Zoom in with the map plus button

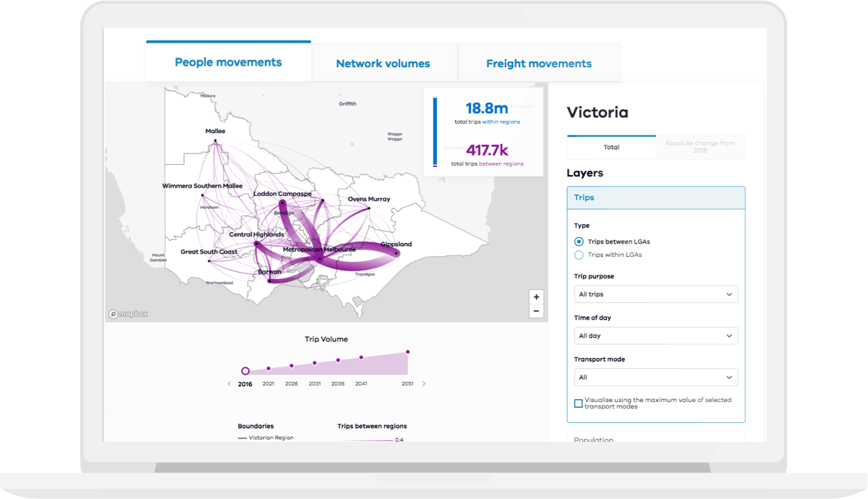[x=536, y=297]
